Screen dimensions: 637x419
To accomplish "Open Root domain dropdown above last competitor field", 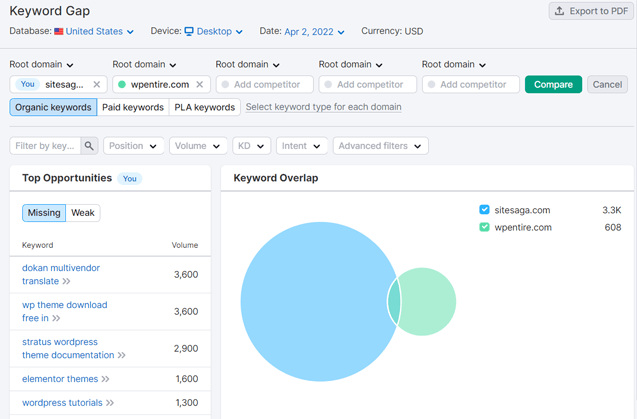I will point(453,65).
